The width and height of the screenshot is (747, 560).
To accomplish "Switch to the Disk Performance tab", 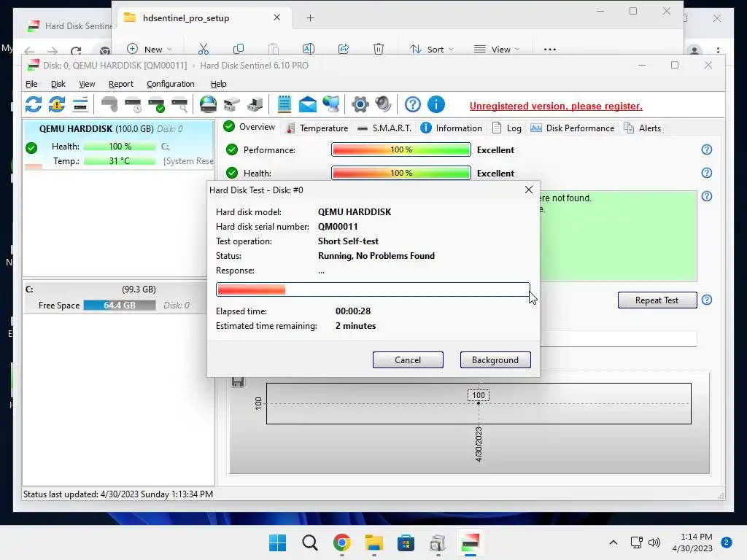I will pos(573,128).
